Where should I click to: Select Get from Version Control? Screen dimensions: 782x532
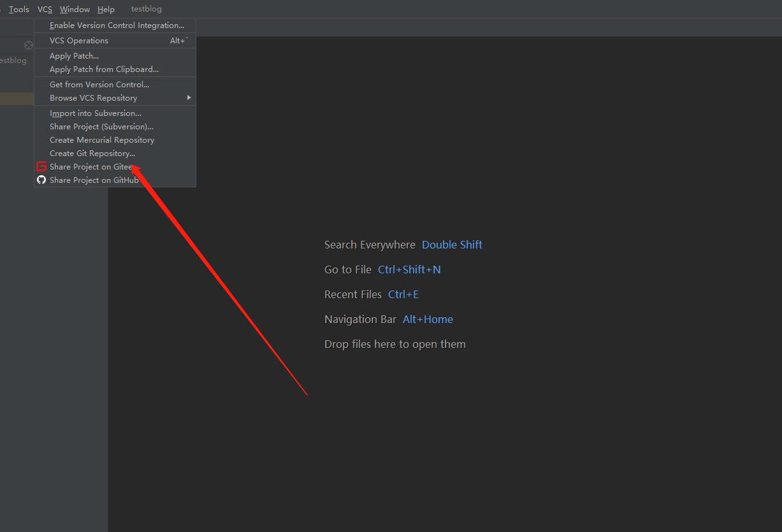(99, 83)
